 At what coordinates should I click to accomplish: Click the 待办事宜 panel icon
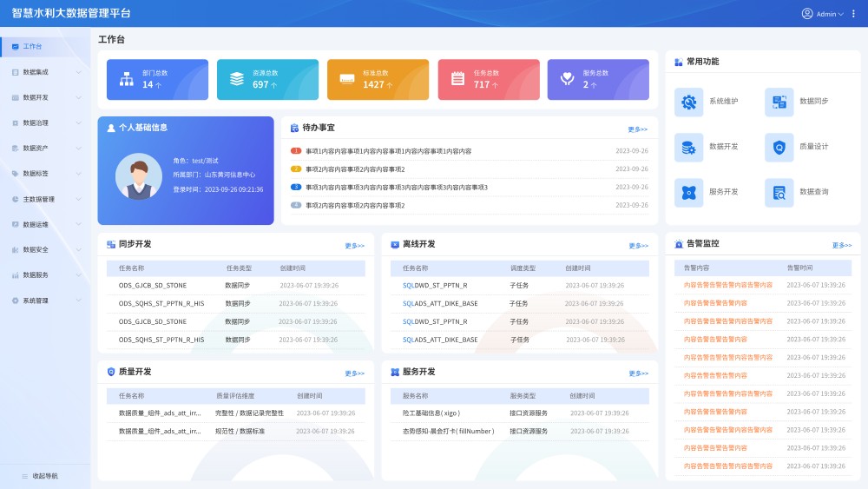[294, 128]
